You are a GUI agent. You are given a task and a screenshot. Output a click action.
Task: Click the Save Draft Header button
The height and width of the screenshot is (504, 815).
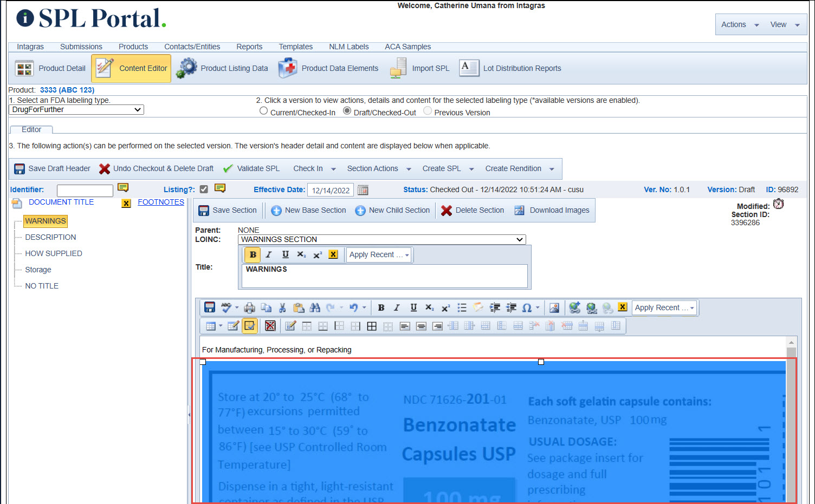53,168
